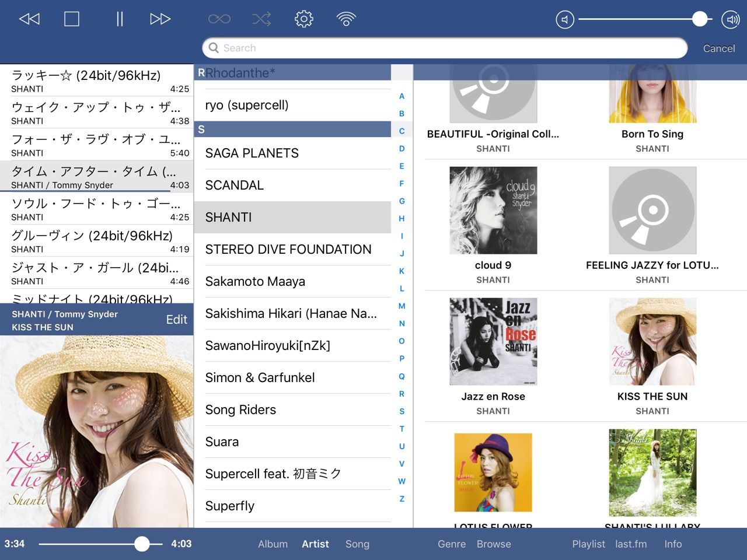The width and height of the screenshot is (747, 560).
Task: Stop playback with the square button
Action: click(x=72, y=19)
